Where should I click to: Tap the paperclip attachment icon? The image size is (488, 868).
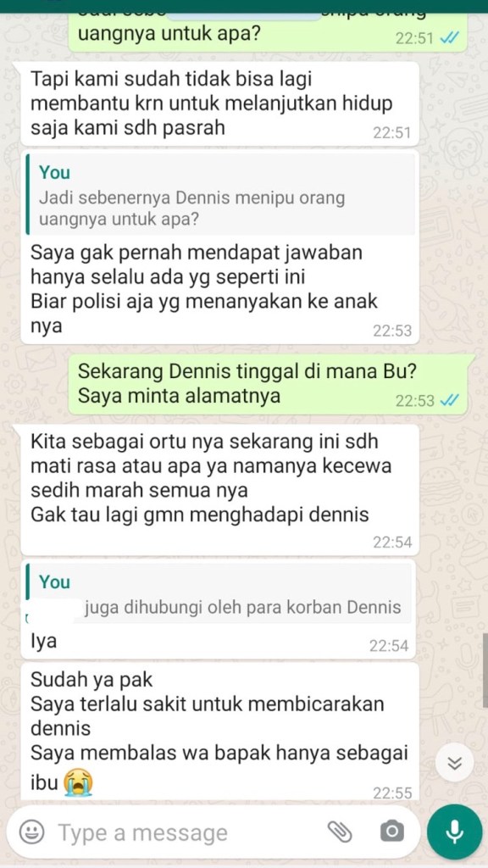(x=340, y=831)
